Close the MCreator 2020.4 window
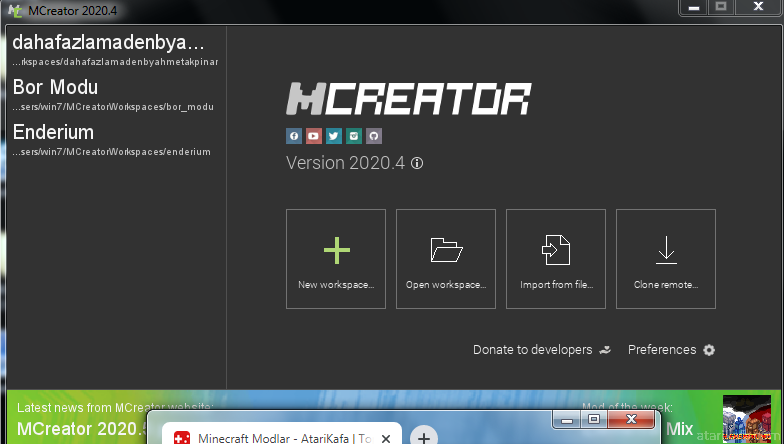 (x=758, y=7)
